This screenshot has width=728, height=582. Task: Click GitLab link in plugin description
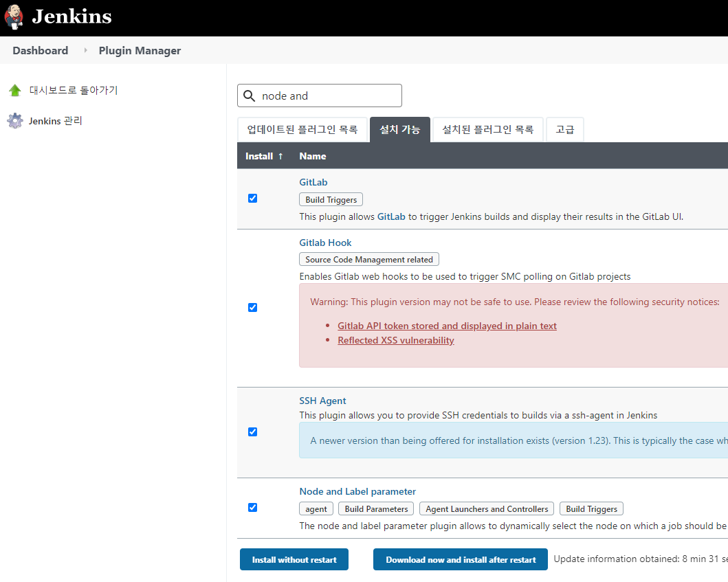click(x=391, y=216)
